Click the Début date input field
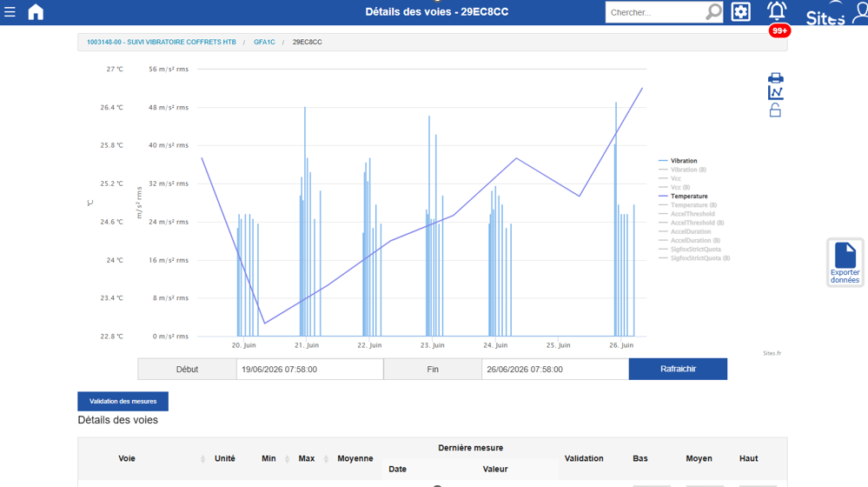Screen dimensions: 868x487 coord(309,369)
